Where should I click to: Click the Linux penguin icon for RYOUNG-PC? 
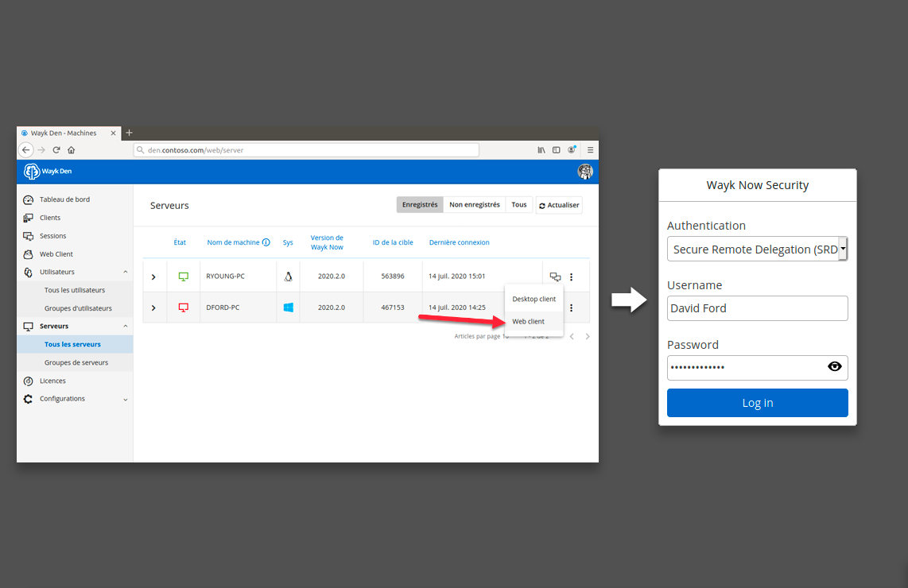[x=288, y=277]
